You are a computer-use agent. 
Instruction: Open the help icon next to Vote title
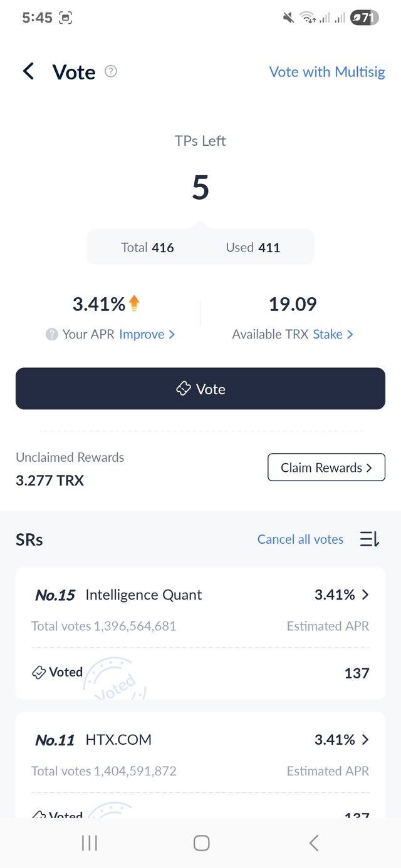click(x=111, y=71)
